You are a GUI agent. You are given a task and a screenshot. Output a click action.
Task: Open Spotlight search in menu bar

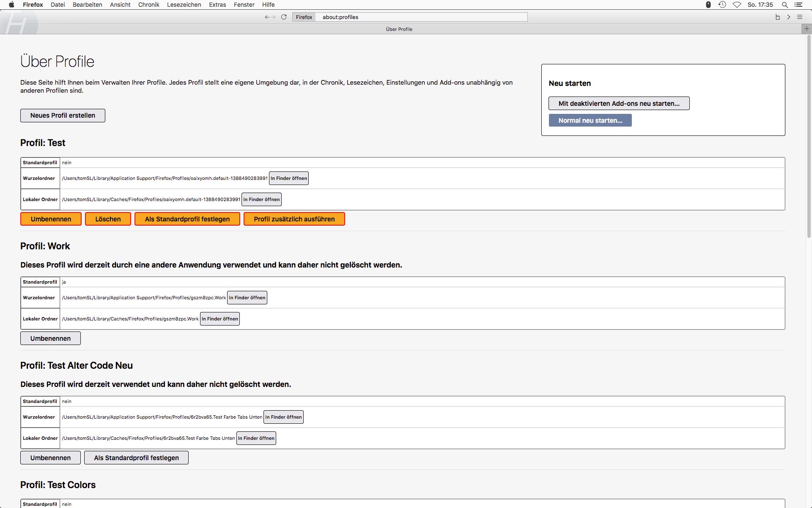click(785, 5)
